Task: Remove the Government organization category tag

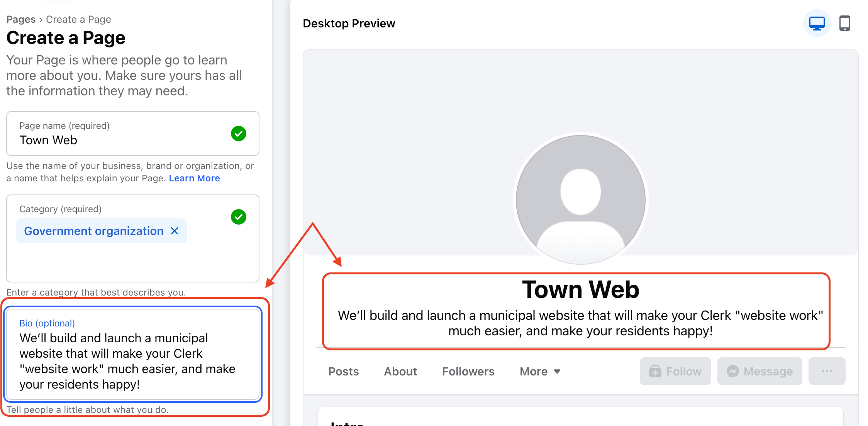Action: 175,231
